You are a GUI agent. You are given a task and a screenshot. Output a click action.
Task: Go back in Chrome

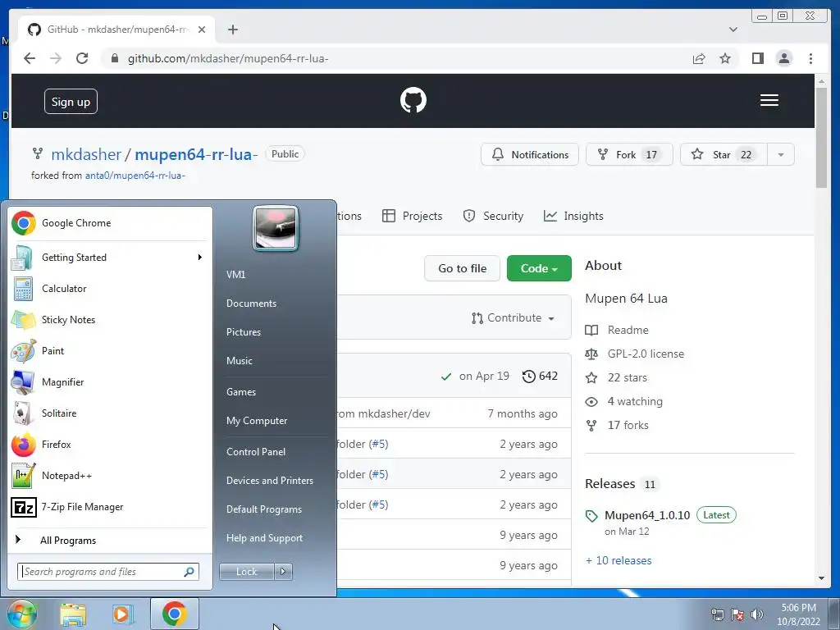30,58
